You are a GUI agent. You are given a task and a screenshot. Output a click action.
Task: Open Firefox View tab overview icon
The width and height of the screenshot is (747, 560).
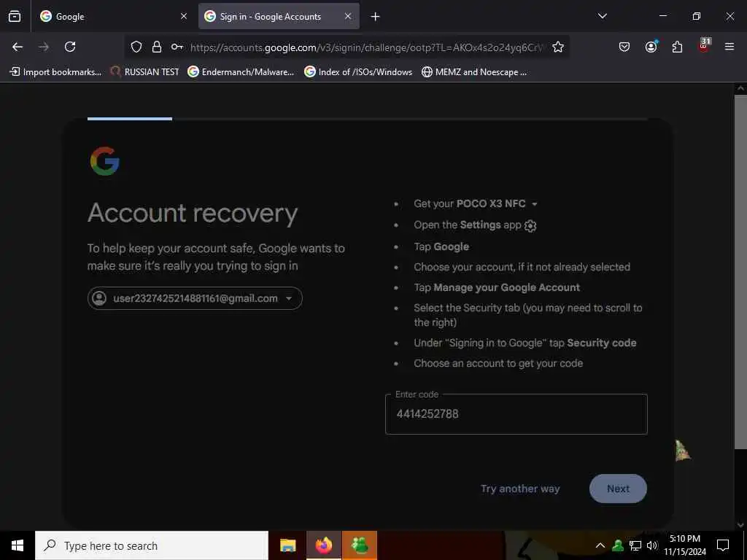(x=15, y=16)
